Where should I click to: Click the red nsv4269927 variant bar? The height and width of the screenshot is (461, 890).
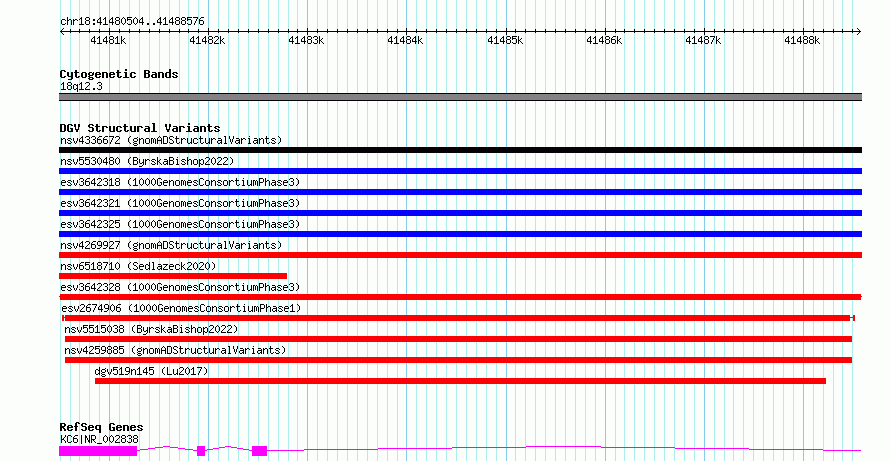(x=460, y=255)
